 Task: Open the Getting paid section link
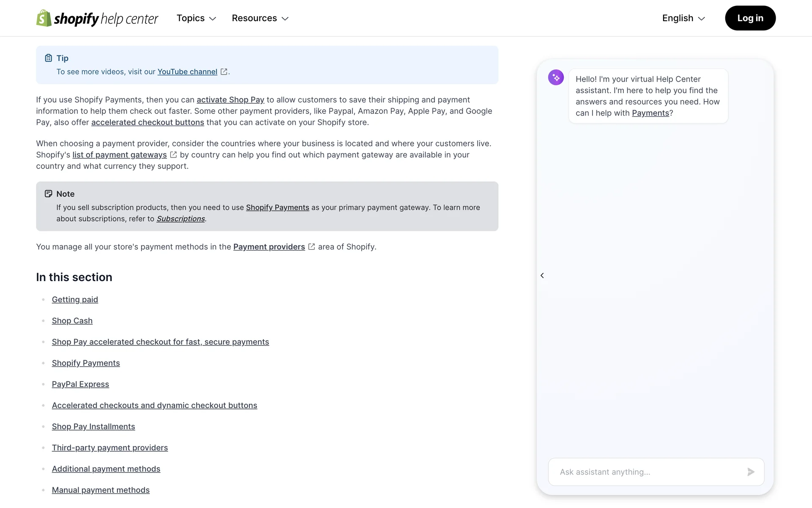(75, 299)
